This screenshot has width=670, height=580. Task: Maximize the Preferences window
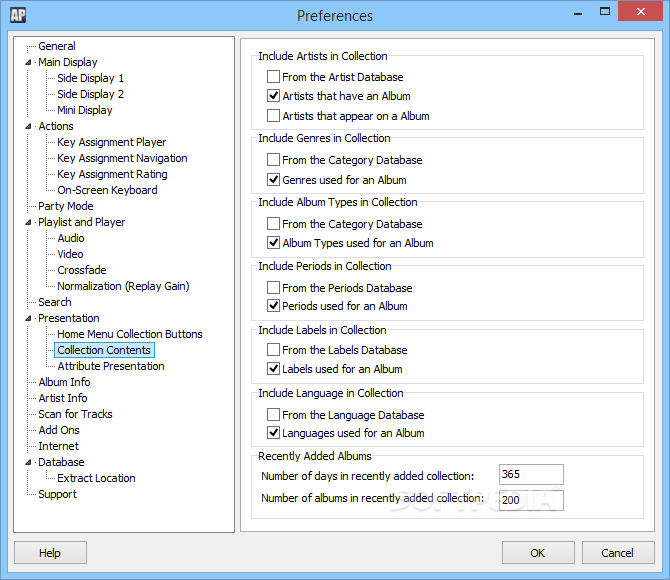point(605,12)
